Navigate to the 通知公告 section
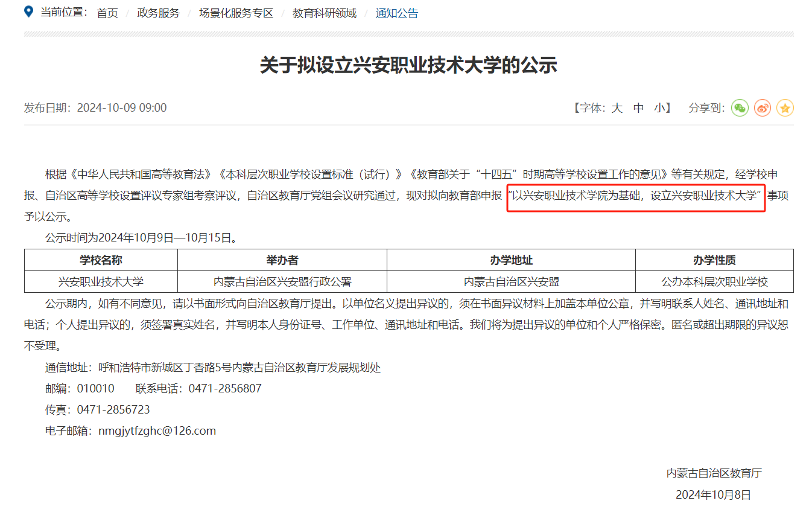 click(x=396, y=13)
